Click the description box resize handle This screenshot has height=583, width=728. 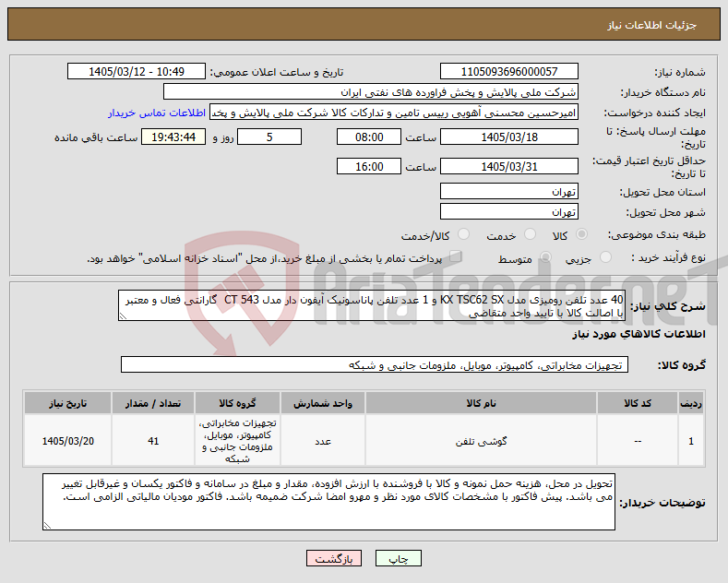coord(123,316)
